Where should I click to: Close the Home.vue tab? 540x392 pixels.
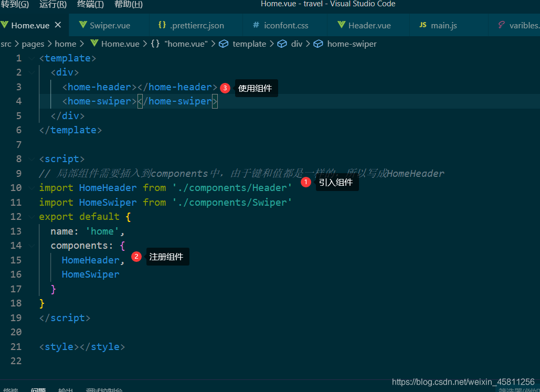(x=58, y=25)
